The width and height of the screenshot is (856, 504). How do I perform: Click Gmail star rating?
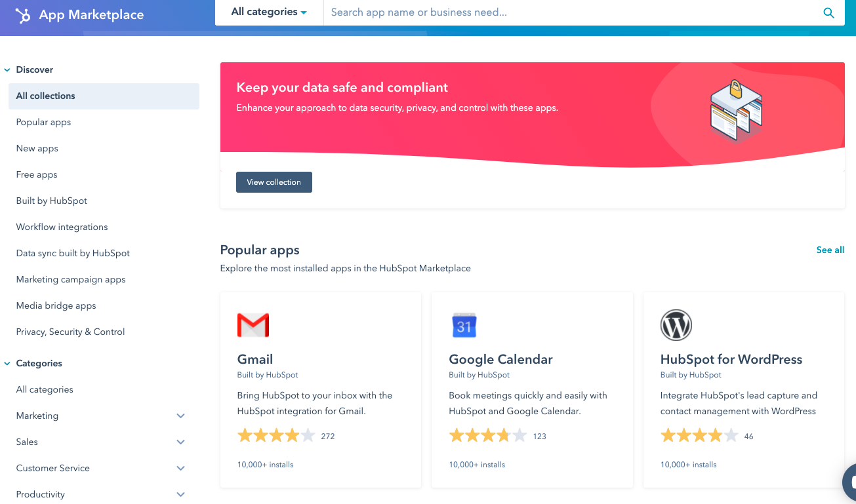[x=276, y=436]
